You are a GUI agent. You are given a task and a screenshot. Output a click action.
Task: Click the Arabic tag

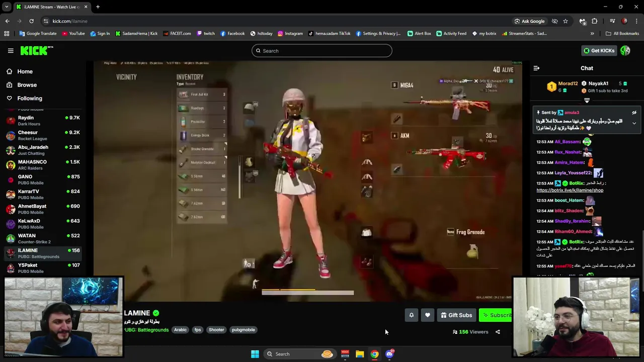pyautogui.click(x=180, y=330)
